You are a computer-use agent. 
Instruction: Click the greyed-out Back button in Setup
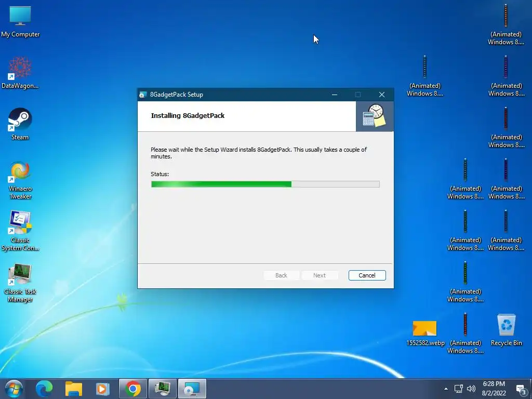coord(281,275)
